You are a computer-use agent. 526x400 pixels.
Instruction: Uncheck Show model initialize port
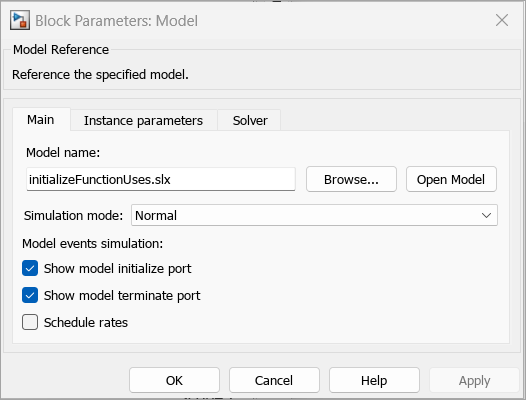point(30,268)
